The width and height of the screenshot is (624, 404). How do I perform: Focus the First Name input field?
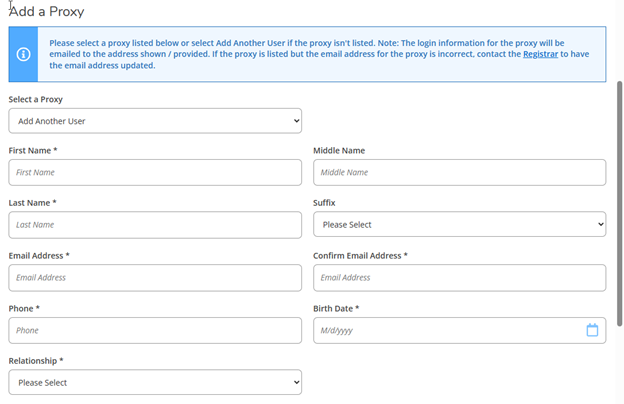point(155,172)
